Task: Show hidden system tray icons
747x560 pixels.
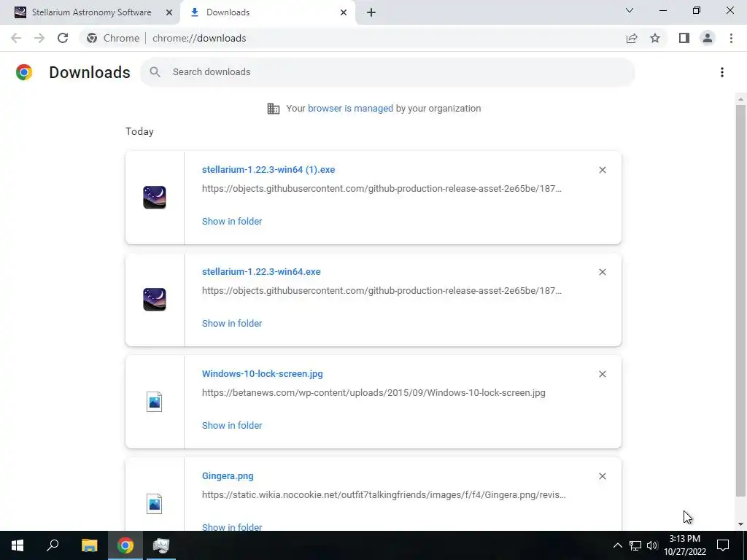Action: point(617,545)
